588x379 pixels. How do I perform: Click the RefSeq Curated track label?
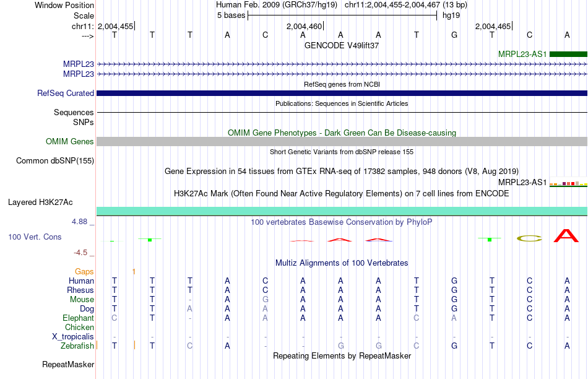click(x=65, y=93)
